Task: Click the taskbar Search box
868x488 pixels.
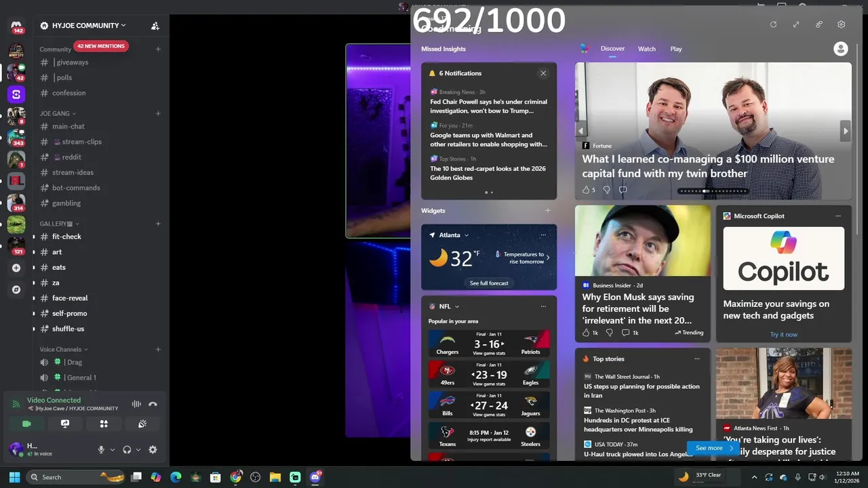Action: point(75,477)
